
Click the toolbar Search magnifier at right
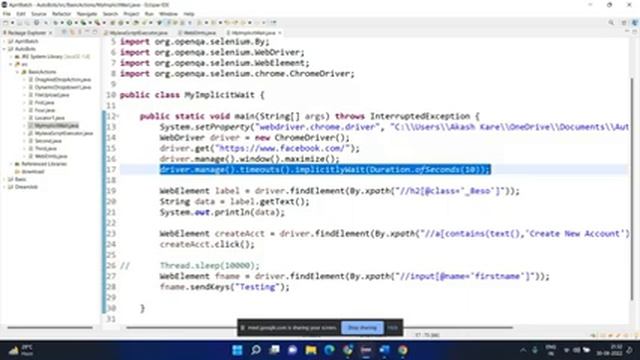(x=611, y=23)
